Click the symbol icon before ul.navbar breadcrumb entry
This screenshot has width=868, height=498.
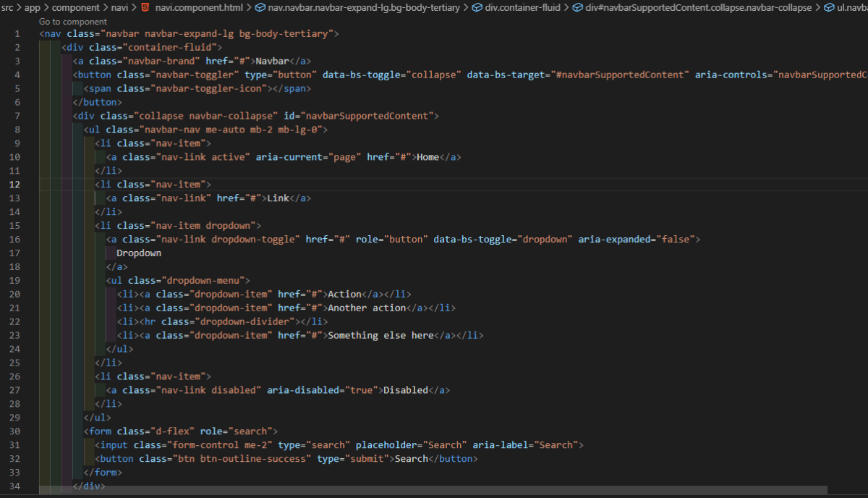[829, 7]
